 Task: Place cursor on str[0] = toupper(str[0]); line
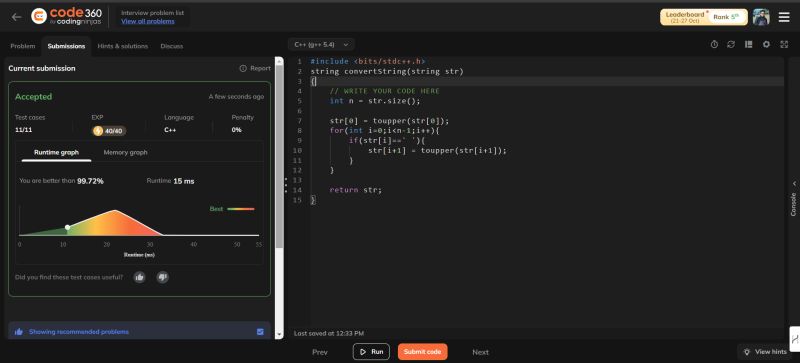point(389,121)
